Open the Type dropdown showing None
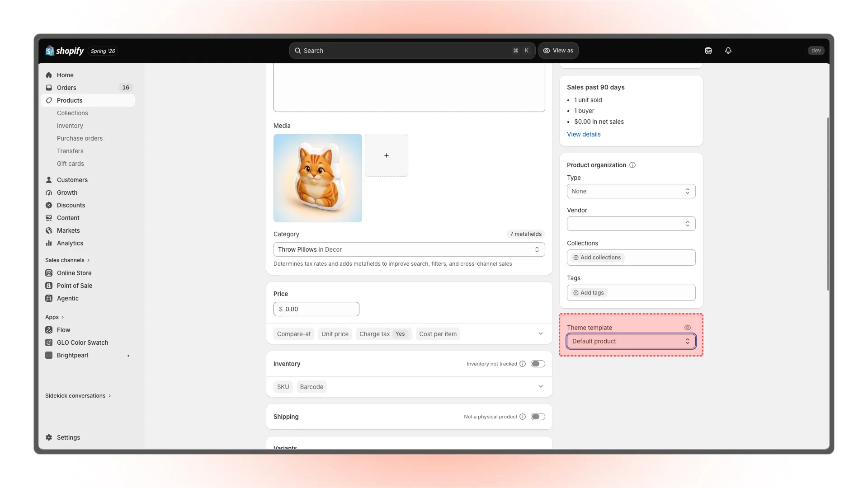 click(631, 191)
